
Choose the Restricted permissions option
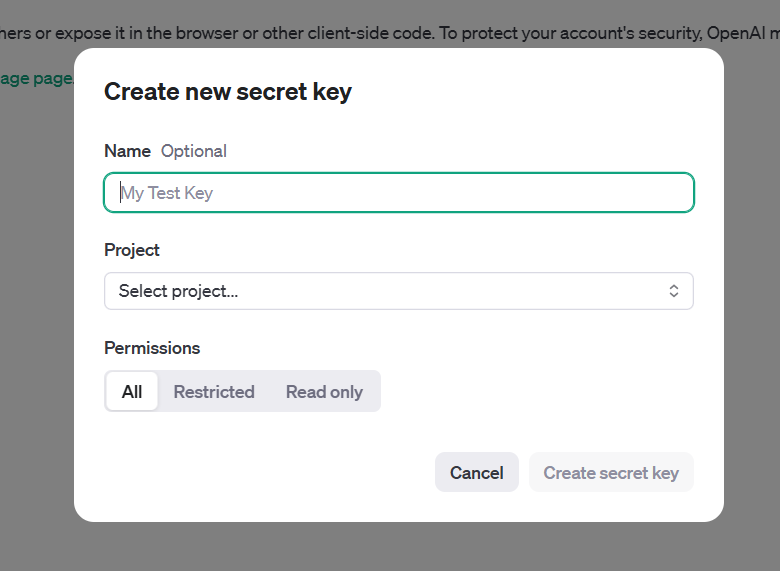pos(214,392)
